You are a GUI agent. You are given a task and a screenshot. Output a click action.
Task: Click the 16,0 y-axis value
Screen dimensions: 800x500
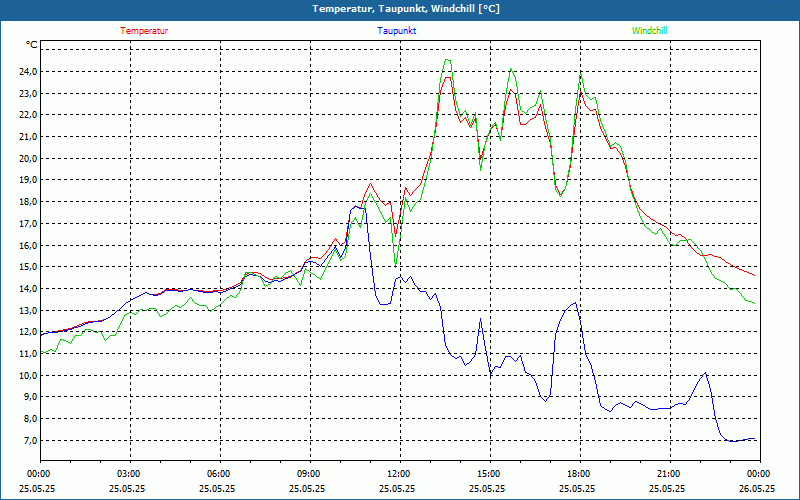point(29,245)
